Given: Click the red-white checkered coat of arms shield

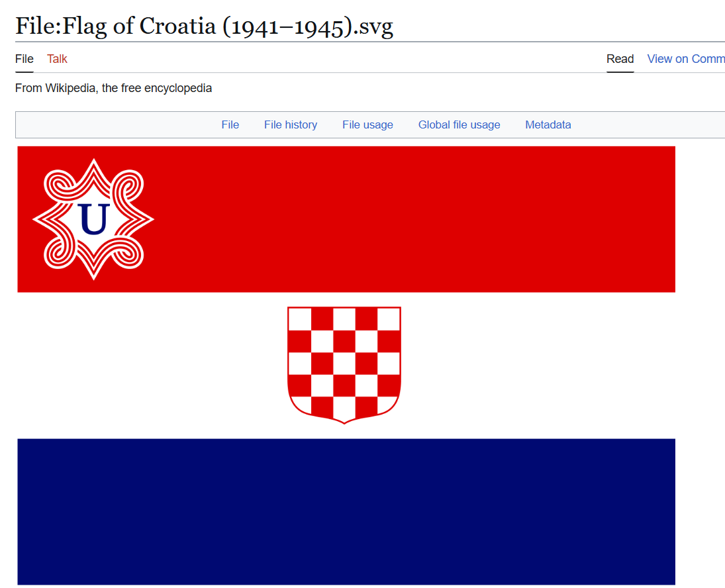Looking at the screenshot, I should click(x=344, y=364).
